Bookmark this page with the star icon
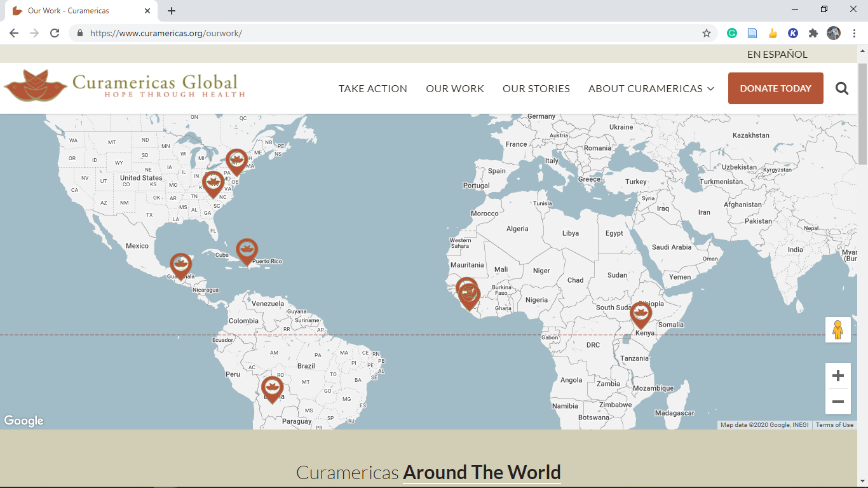This screenshot has width=868, height=488. tap(707, 33)
